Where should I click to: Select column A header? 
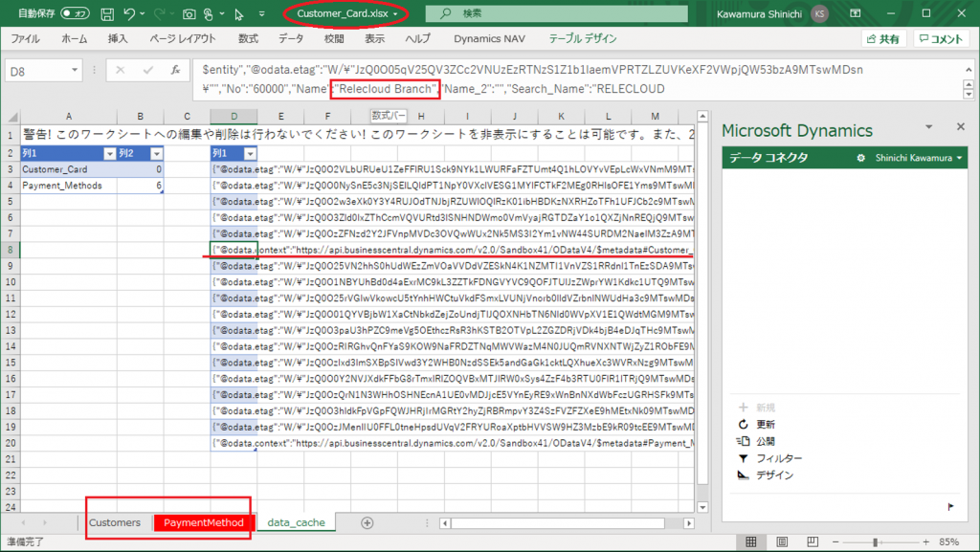coord(69,116)
